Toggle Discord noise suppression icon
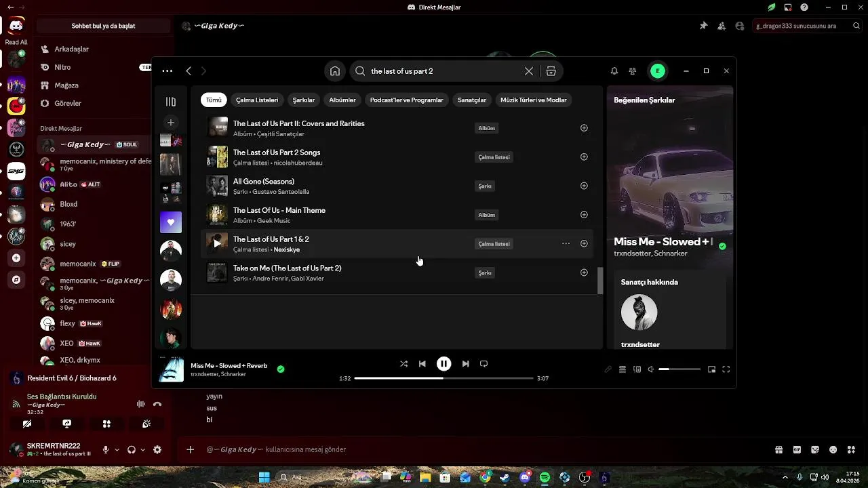Viewport: 868px width, 488px height. [x=141, y=404]
